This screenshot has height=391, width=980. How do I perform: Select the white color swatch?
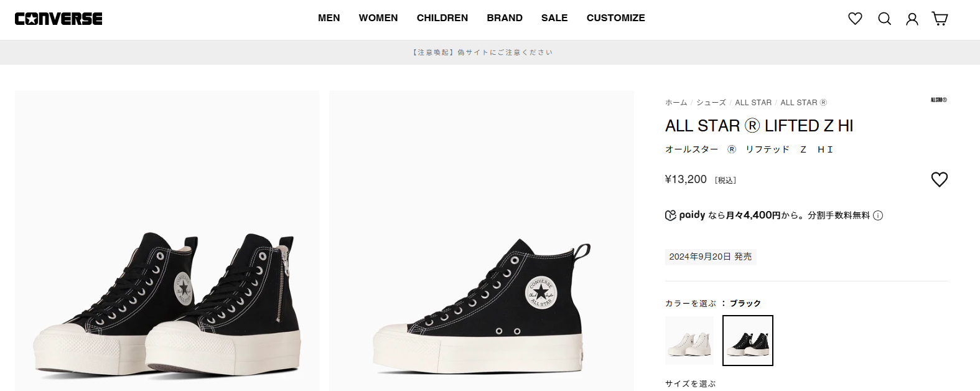coord(689,341)
